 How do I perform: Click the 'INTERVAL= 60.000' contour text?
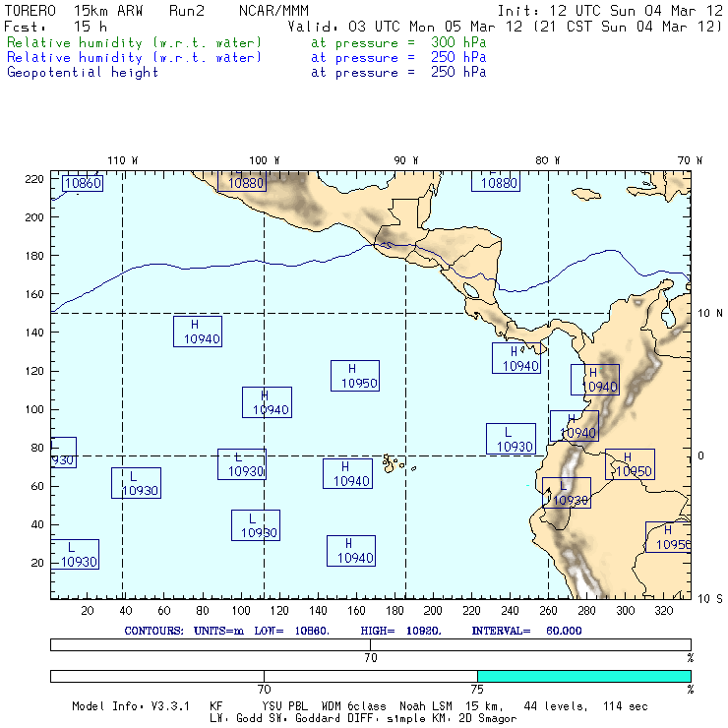(x=526, y=631)
